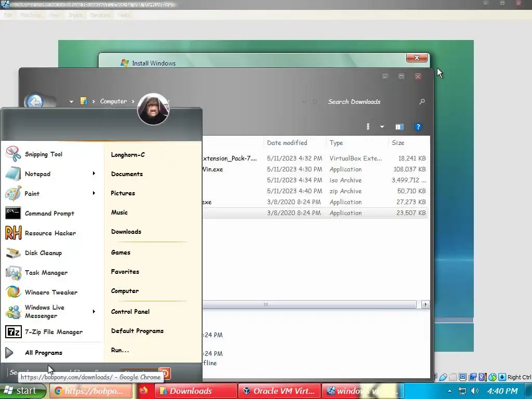Show hidden tray icons arrow
The image size is (532, 399).
(449, 391)
